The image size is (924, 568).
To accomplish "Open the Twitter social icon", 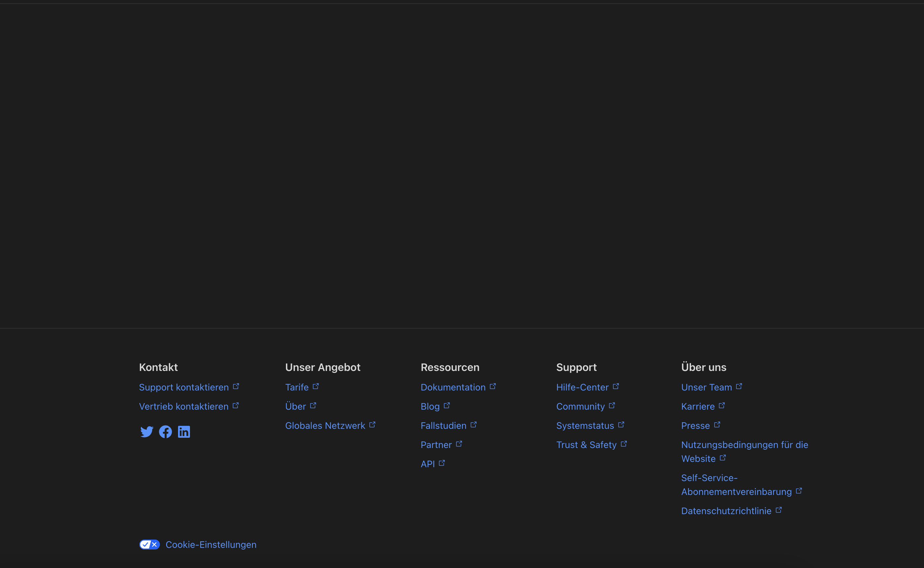I will [147, 432].
